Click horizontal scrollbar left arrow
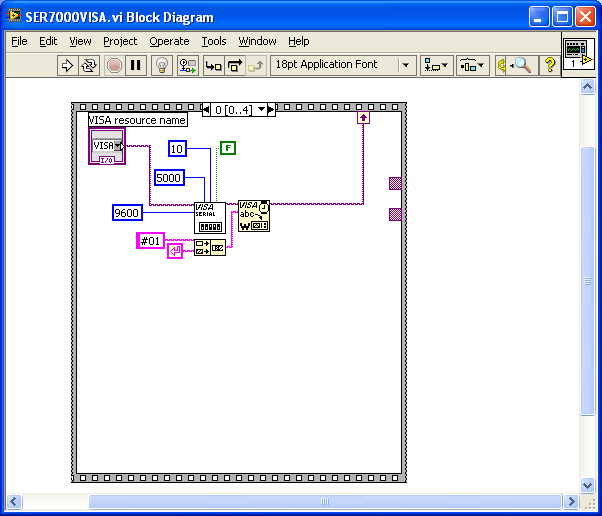Viewport: 602px width, 516px height. [x=14, y=501]
